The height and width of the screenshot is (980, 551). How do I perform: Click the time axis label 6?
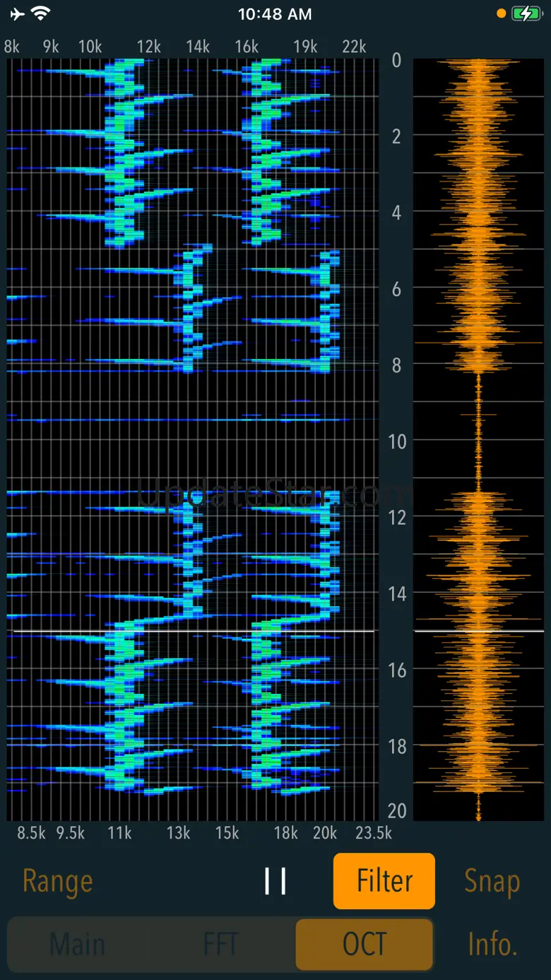(396, 289)
